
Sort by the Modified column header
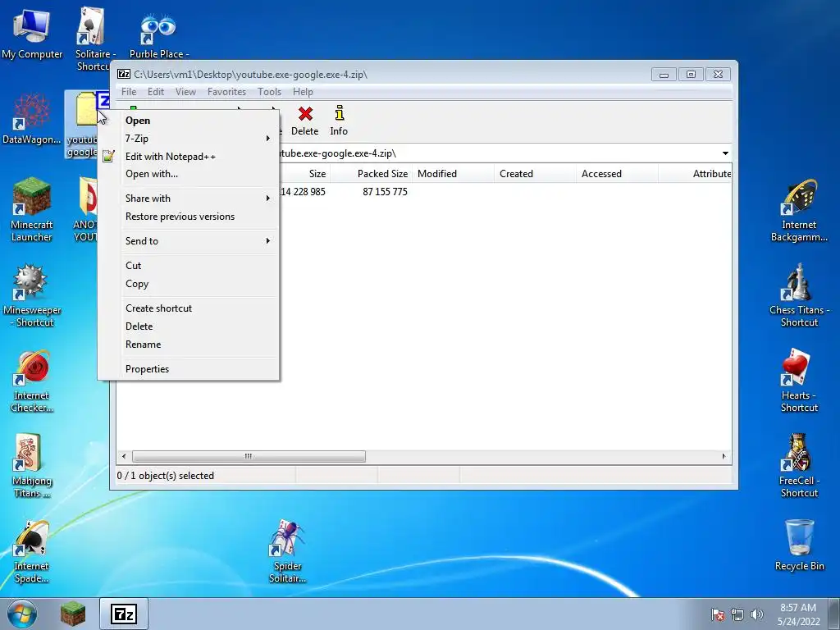(x=453, y=174)
